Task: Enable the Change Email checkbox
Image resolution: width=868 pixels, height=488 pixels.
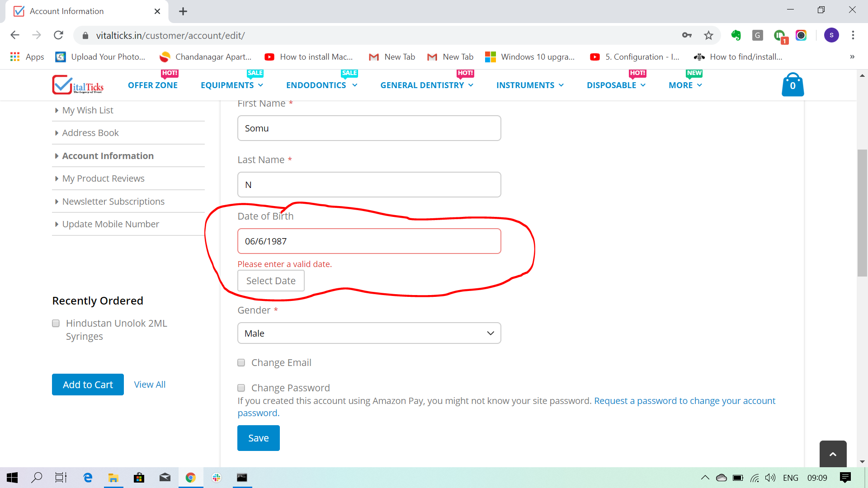Action: pos(241,362)
